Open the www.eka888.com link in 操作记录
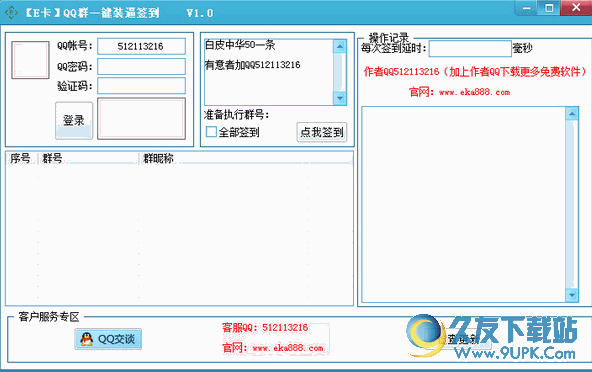Viewport: 592px width, 372px height. coord(475,92)
